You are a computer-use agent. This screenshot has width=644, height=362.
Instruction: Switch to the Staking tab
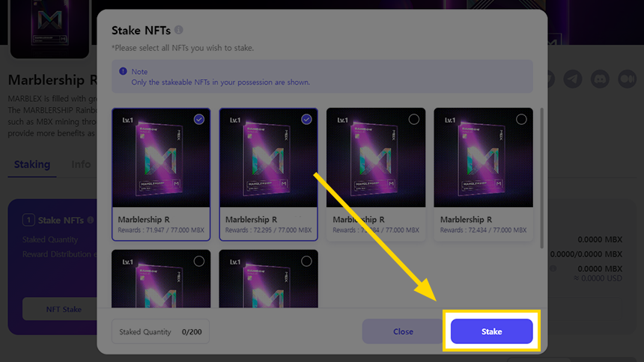[32, 165]
